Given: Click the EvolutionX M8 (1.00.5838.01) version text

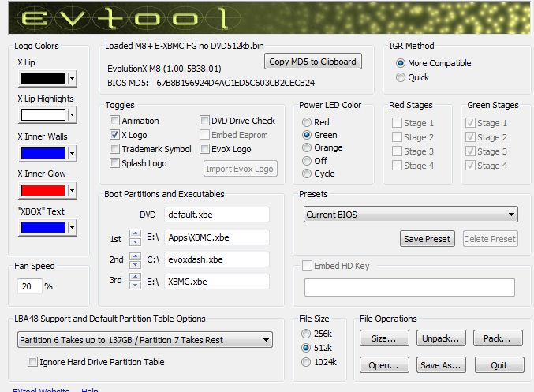Looking at the screenshot, I should tap(164, 69).
